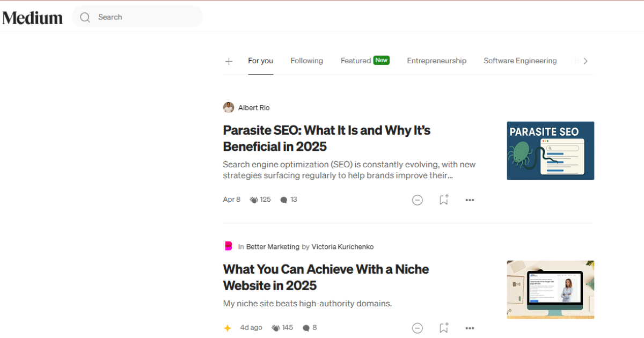This screenshot has width=644, height=338.
Task: Read the niche site beats domains subtitle
Action: [x=308, y=304]
